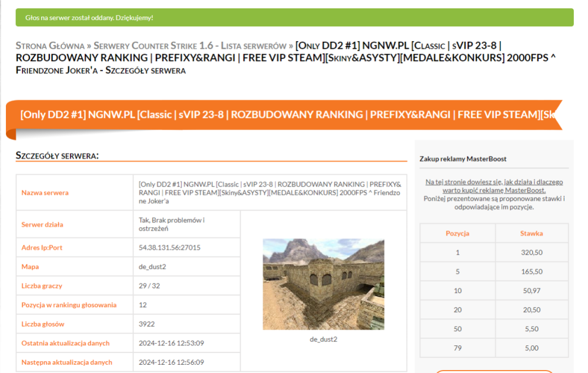Click stake value 320,50
The image size is (588, 373).
click(532, 252)
